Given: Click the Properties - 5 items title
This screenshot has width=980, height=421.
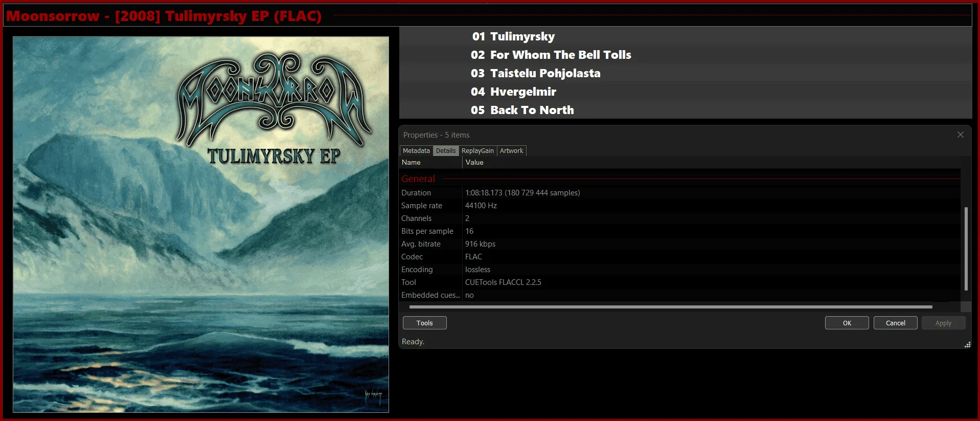Looking at the screenshot, I should click(x=436, y=135).
